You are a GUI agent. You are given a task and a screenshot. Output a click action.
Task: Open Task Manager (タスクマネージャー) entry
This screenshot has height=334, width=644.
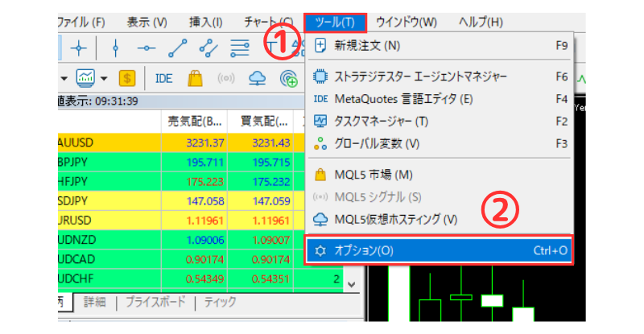click(440, 122)
